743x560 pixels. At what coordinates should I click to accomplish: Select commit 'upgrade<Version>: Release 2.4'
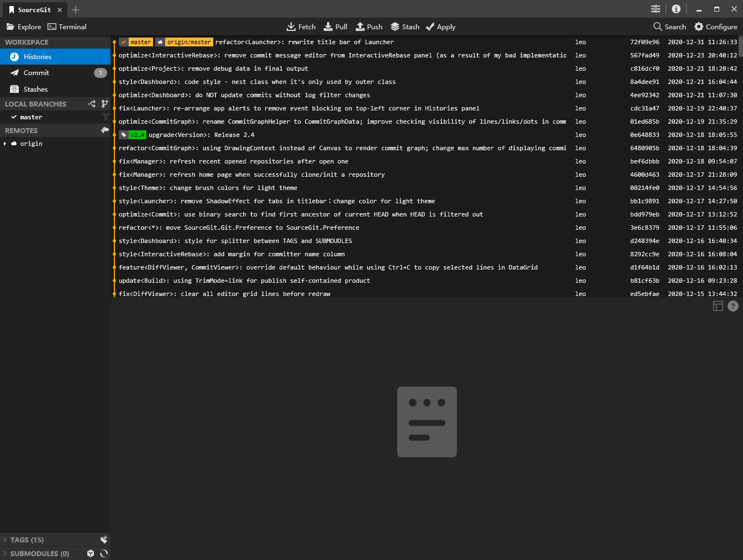tap(425, 135)
